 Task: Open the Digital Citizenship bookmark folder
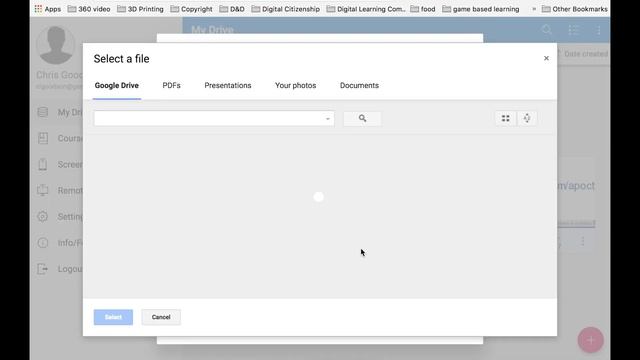tap(286, 9)
